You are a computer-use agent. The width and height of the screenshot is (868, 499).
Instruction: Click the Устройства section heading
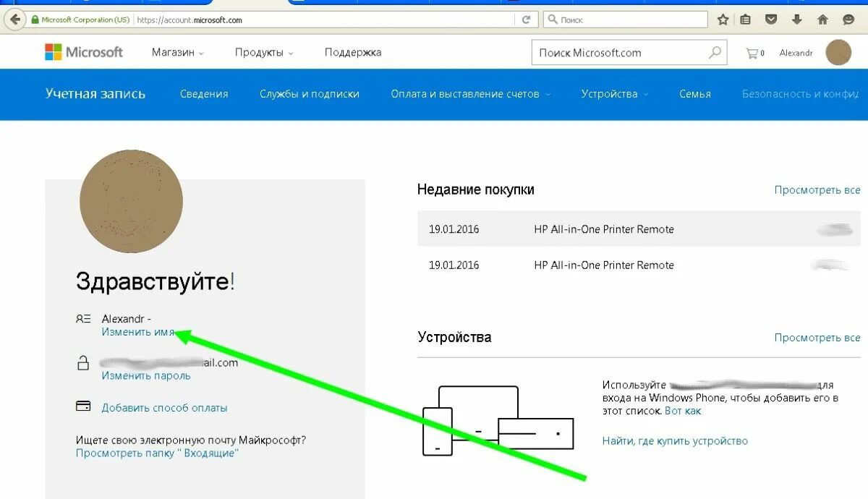click(x=454, y=337)
